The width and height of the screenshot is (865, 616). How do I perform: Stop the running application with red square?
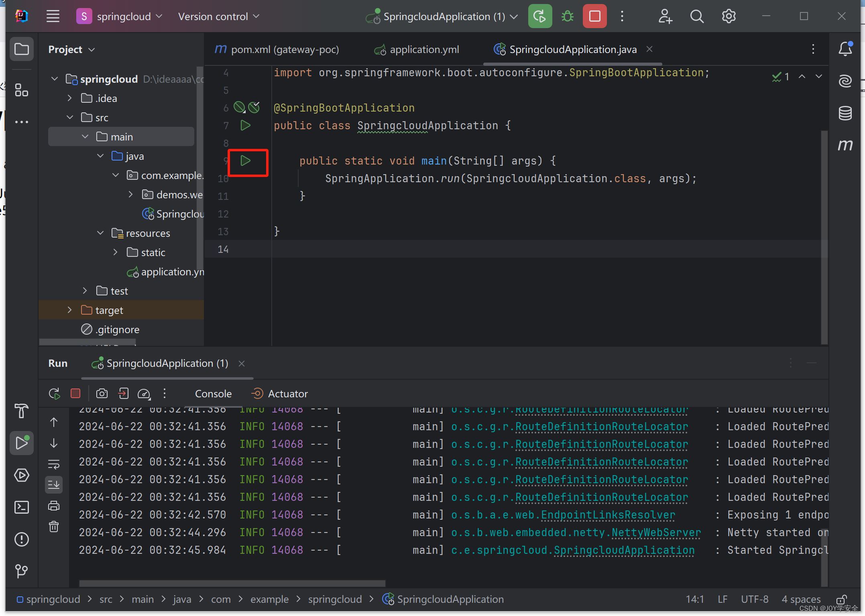click(594, 16)
